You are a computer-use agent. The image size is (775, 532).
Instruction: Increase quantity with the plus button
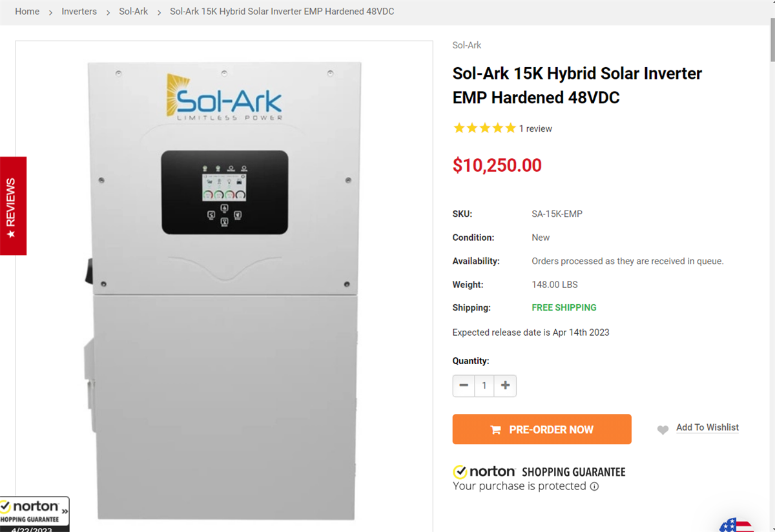[504, 385]
